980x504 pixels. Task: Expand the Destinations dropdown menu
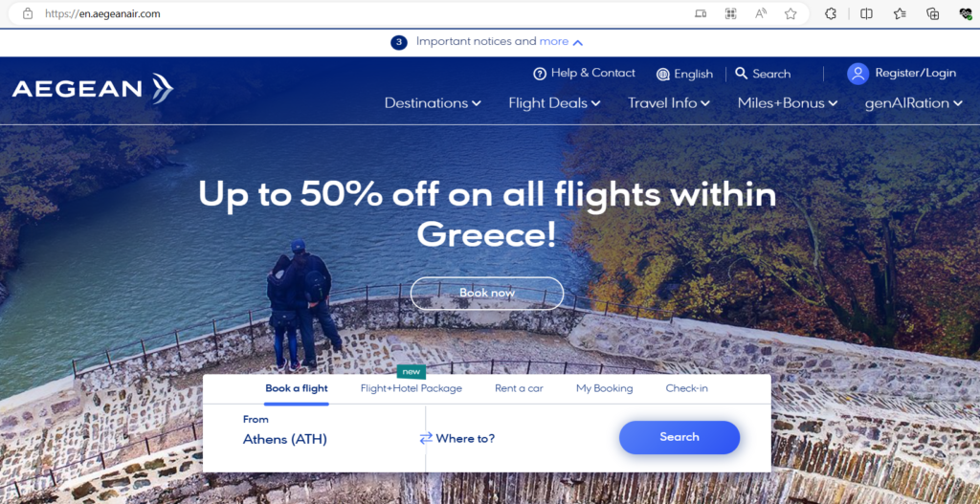[433, 103]
